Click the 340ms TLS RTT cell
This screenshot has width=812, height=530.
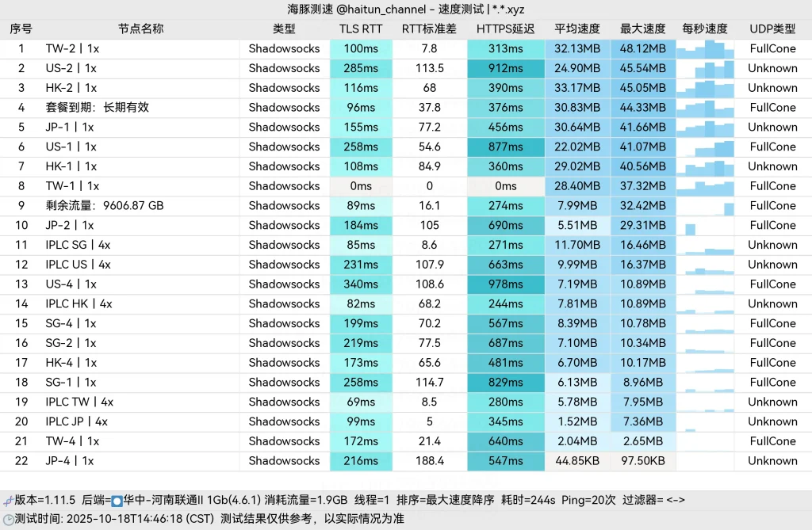[x=361, y=284]
